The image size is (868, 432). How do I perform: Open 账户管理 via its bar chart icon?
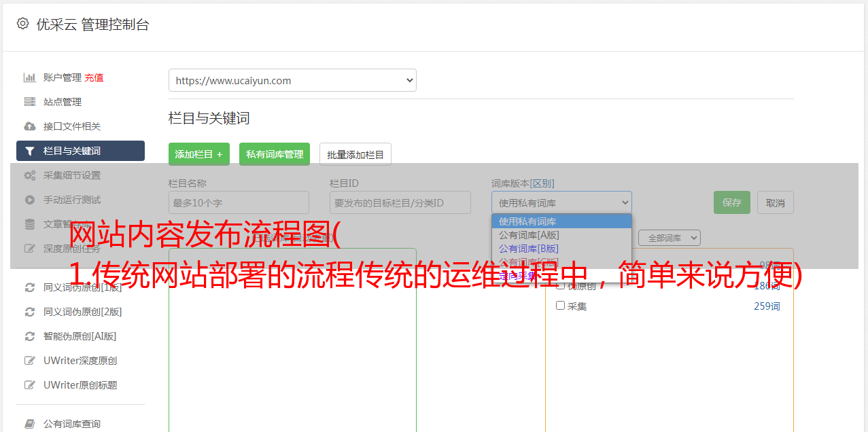30,77
